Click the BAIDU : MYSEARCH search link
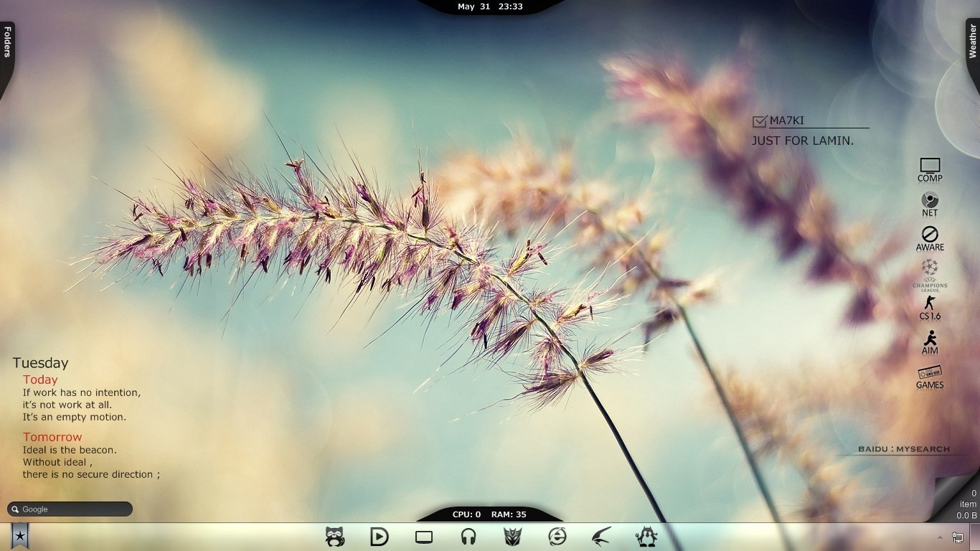The height and width of the screenshot is (551, 980). (904, 449)
